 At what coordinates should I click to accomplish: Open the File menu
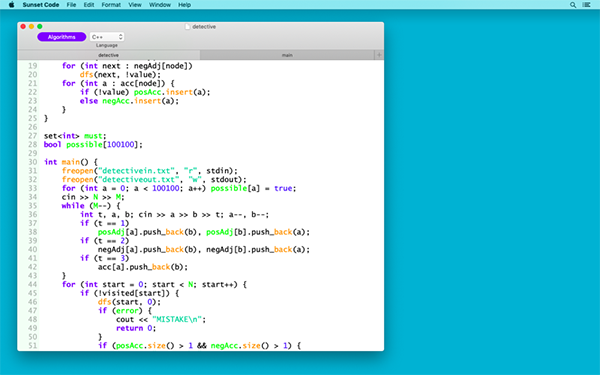click(x=71, y=5)
